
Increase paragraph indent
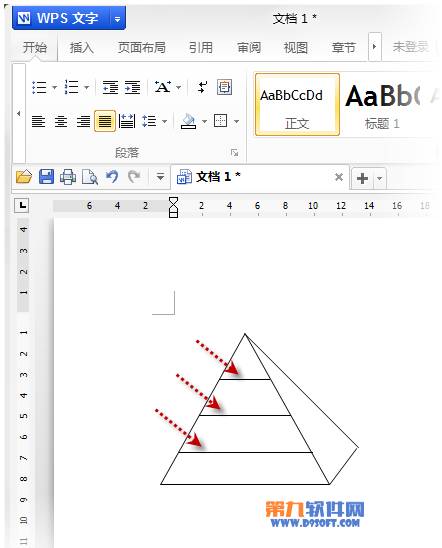coord(133,87)
